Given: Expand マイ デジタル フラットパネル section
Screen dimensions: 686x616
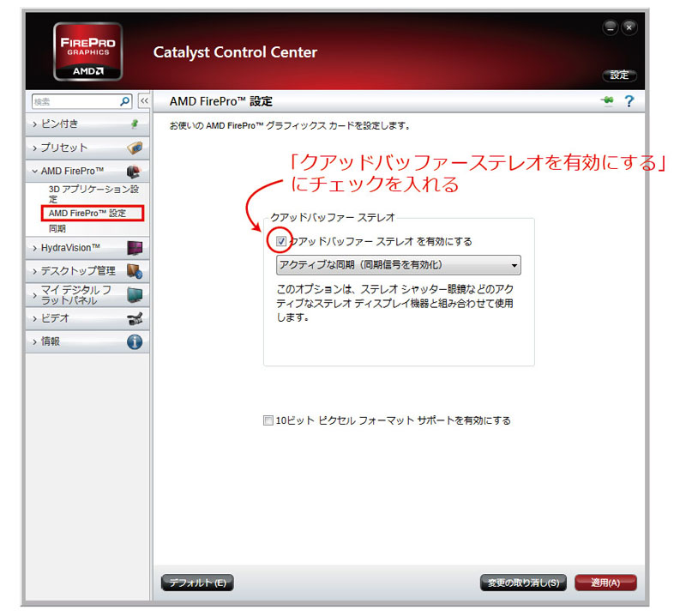Looking at the screenshot, I should tap(87, 295).
